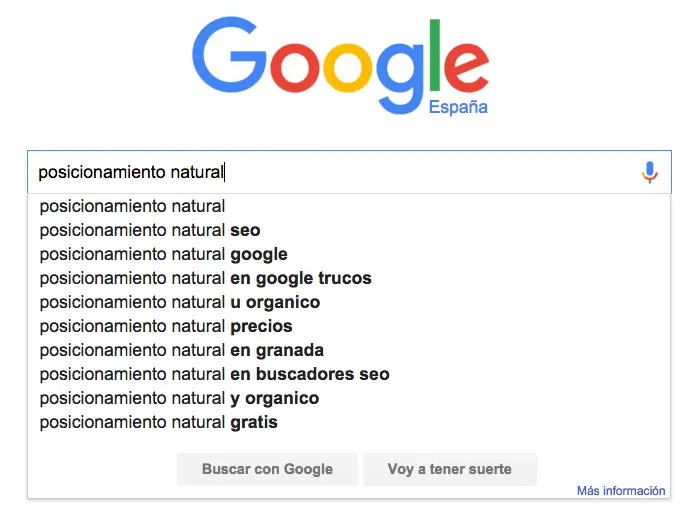Select suggestion ending in 'en granada'
700x520 pixels.
point(349,350)
